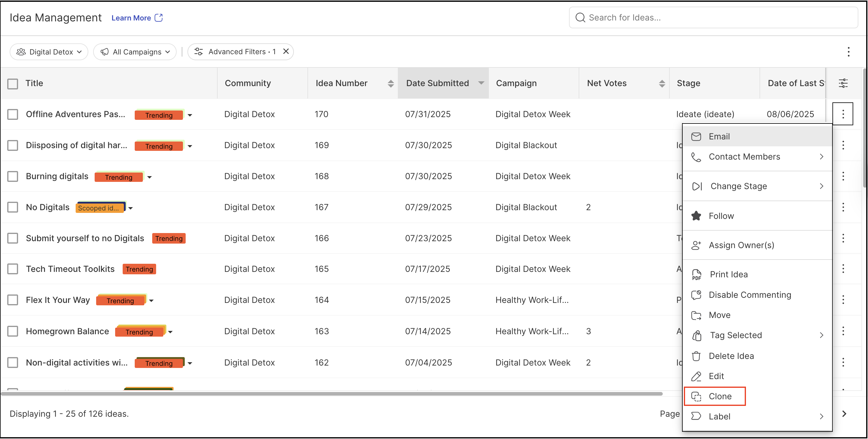Select Delete Idea in the menu
Viewport: 868px width, 439px height.
point(757,356)
